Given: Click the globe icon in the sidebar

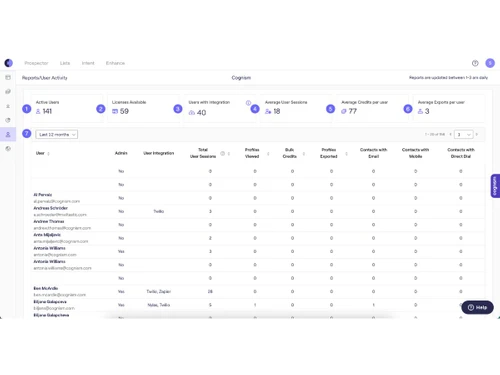Looking at the screenshot, I should tap(8, 149).
